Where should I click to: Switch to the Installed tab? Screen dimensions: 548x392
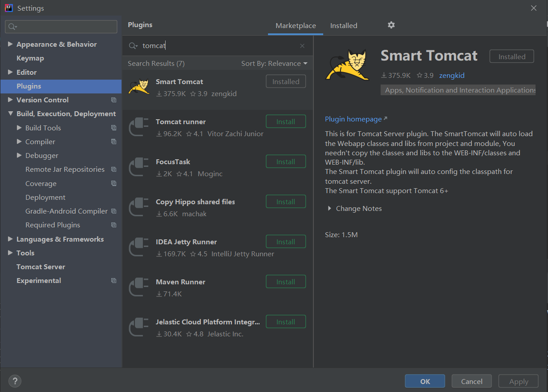(344, 26)
